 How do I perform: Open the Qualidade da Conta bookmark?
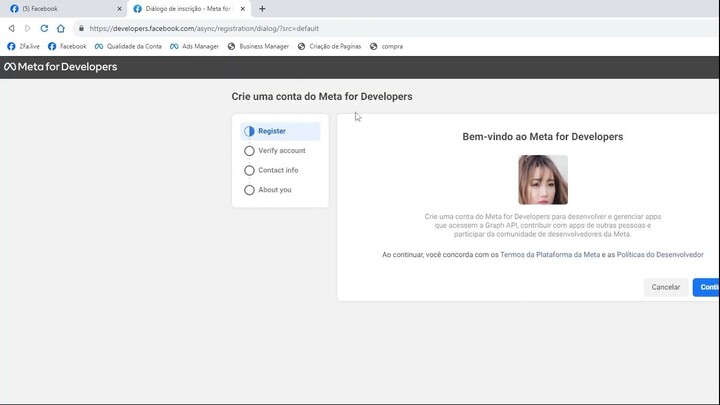(x=128, y=46)
